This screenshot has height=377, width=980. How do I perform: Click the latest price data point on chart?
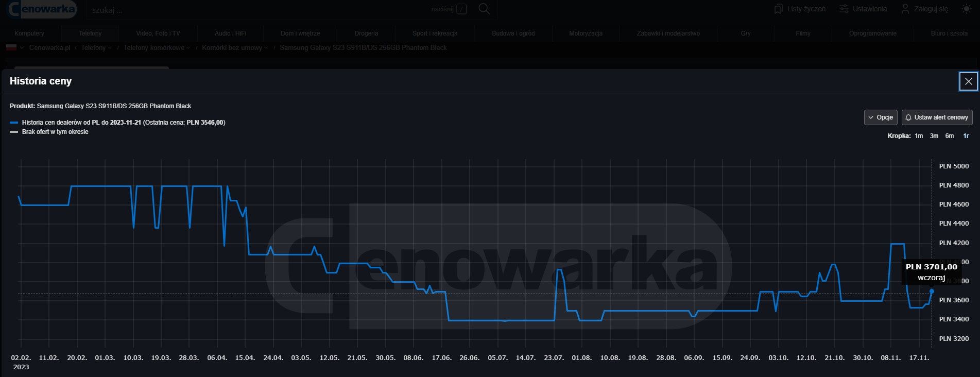(x=932, y=292)
